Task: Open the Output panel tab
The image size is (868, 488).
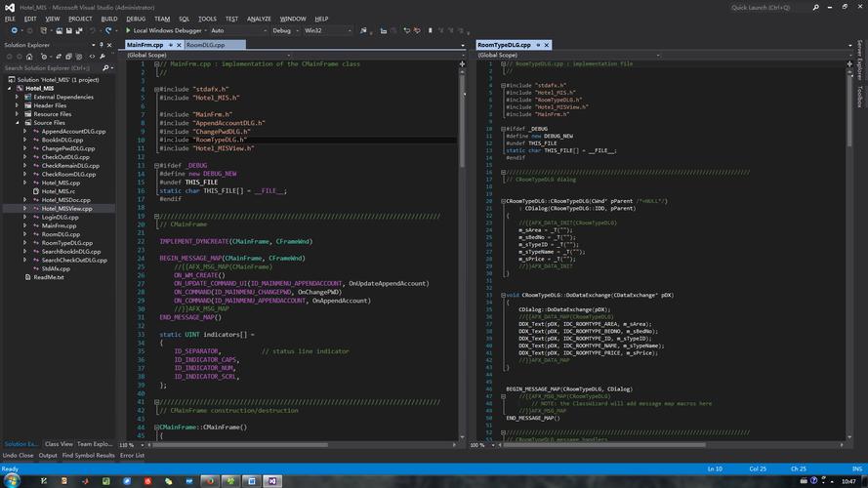Action: [48, 456]
